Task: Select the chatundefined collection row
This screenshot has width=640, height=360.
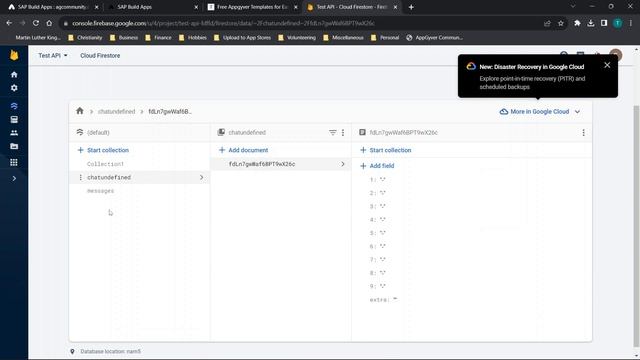Action: (x=140, y=178)
